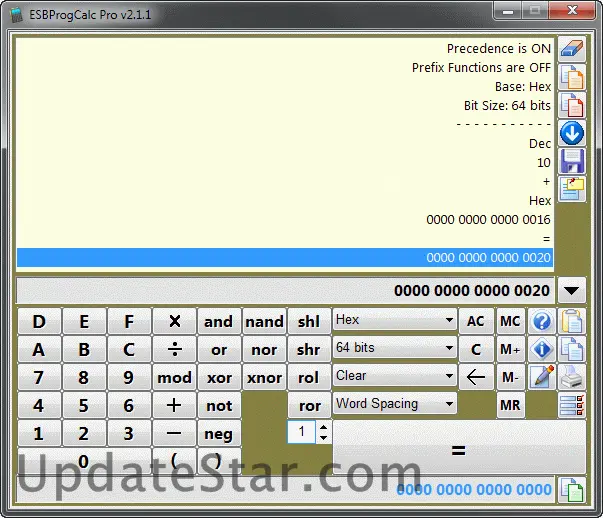Viewport: 603px width, 518px height.
Task: Click the copy pages icon beside info
Action: 572,349
